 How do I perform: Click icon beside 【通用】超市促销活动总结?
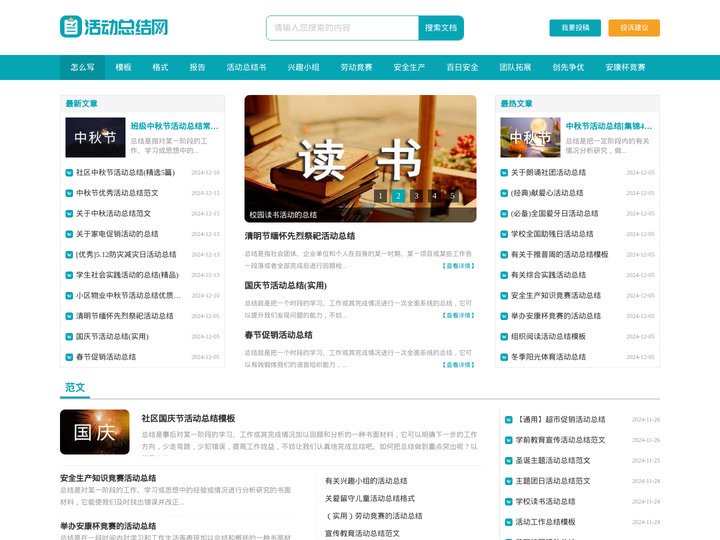[509, 420]
